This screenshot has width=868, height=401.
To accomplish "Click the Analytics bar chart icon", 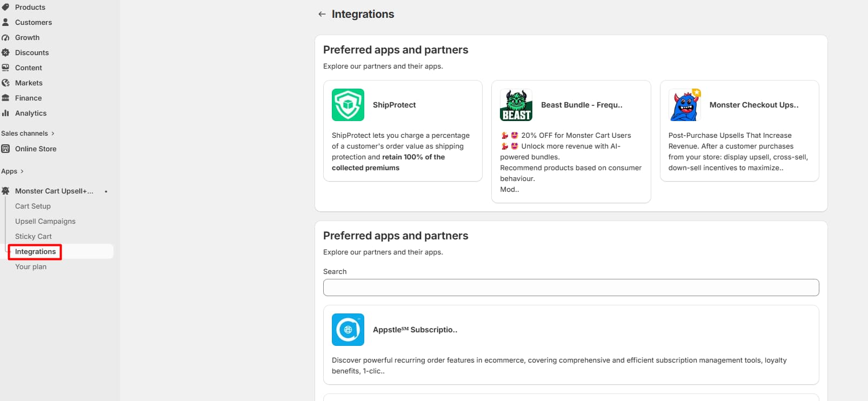I will pos(5,113).
